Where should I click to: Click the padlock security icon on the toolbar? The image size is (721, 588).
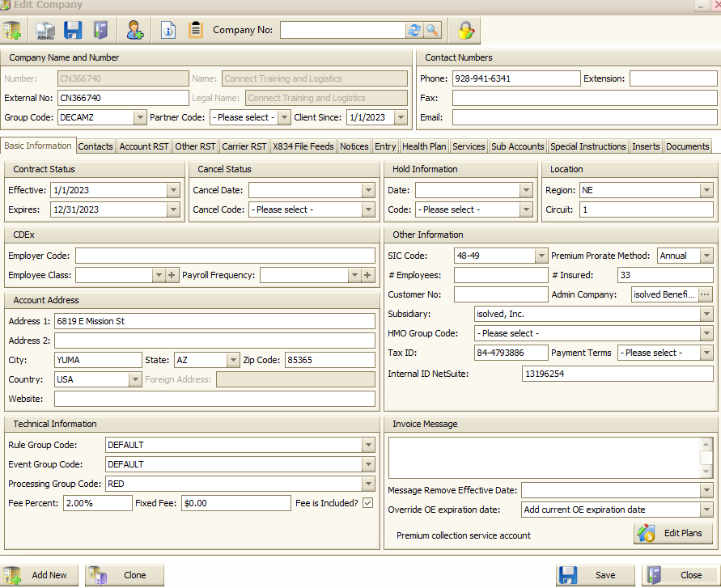pyautogui.click(x=464, y=30)
